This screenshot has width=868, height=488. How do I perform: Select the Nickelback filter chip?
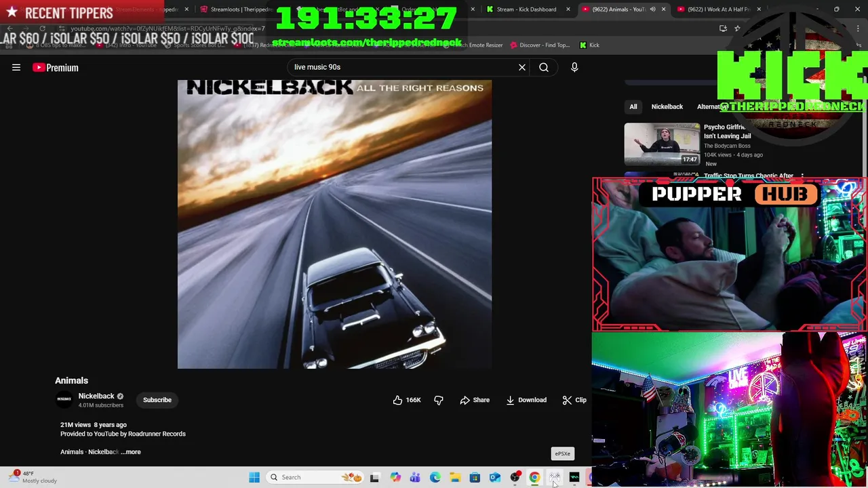click(667, 106)
